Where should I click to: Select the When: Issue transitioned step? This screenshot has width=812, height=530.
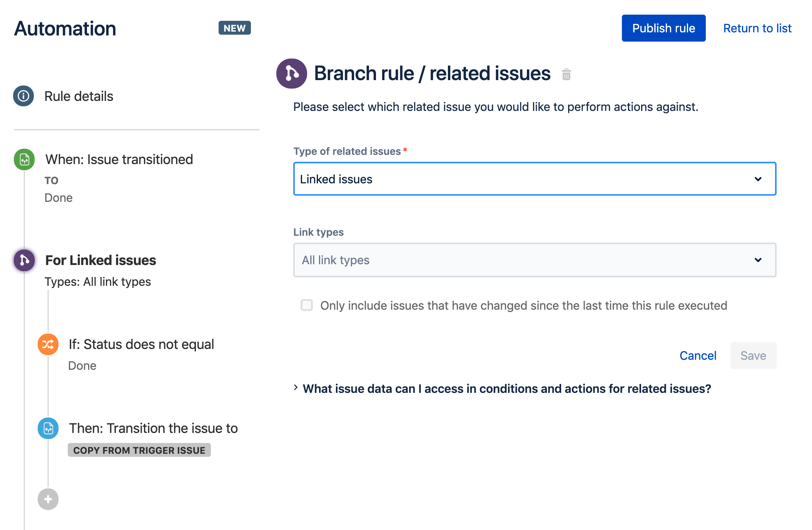pos(119,159)
